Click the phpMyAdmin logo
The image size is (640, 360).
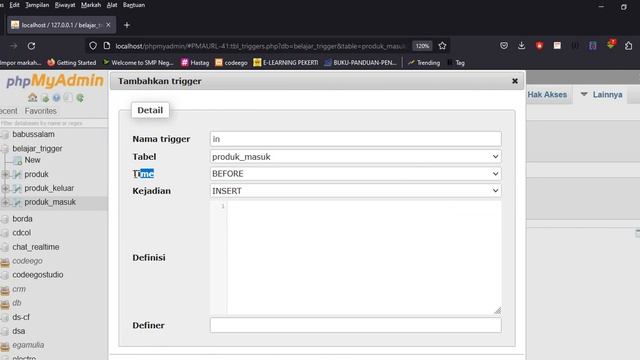click(55, 81)
